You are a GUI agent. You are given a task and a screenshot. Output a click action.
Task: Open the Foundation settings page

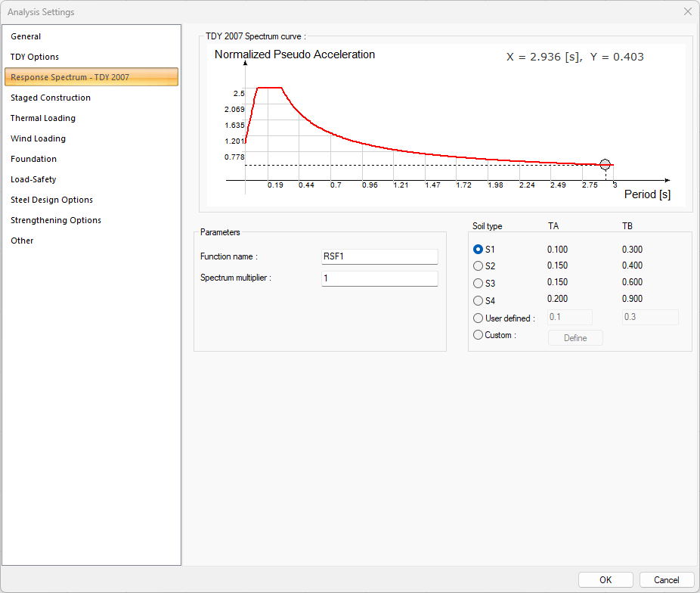(33, 159)
